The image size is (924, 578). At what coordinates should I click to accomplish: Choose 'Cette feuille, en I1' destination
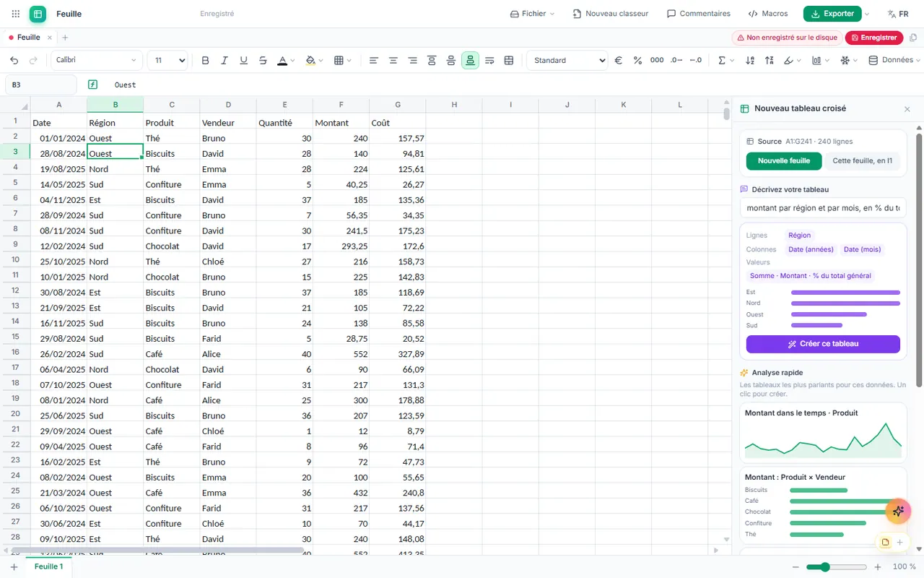coord(863,161)
